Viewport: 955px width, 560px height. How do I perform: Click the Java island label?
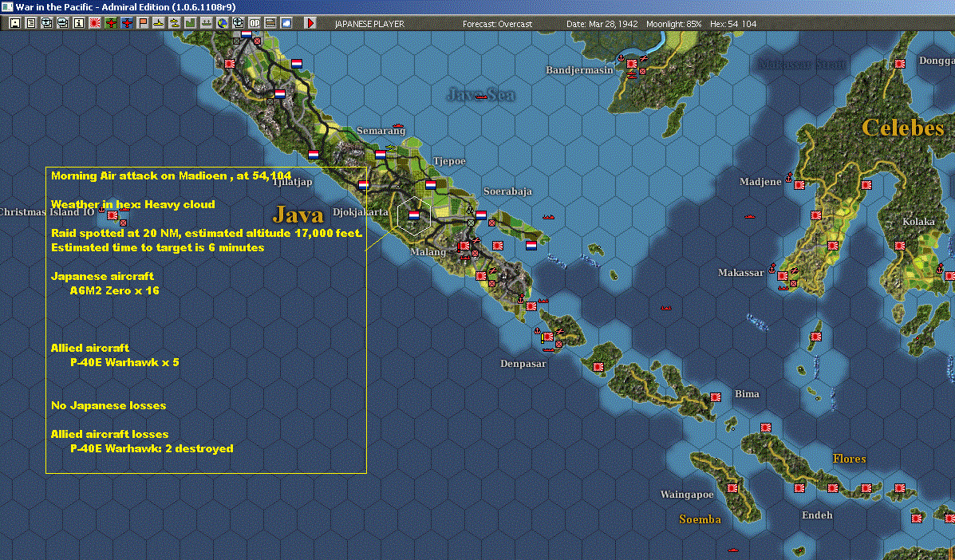[298, 215]
